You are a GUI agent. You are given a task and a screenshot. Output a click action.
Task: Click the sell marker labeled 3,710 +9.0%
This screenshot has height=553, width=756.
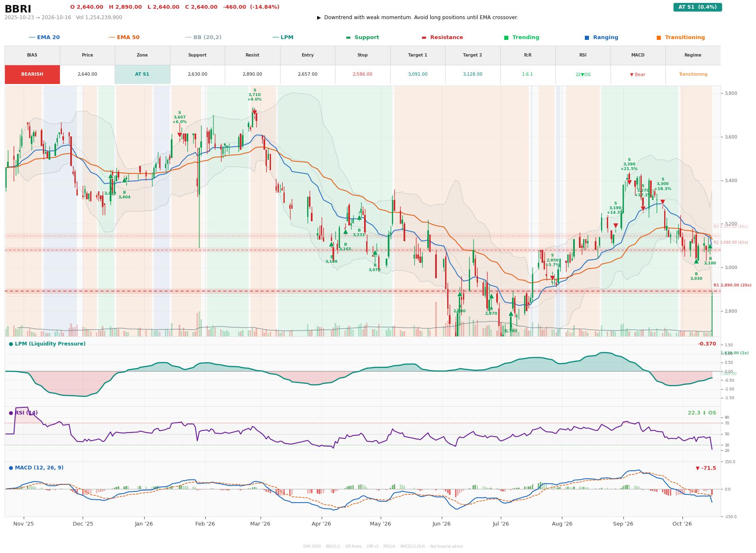tap(254, 112)
